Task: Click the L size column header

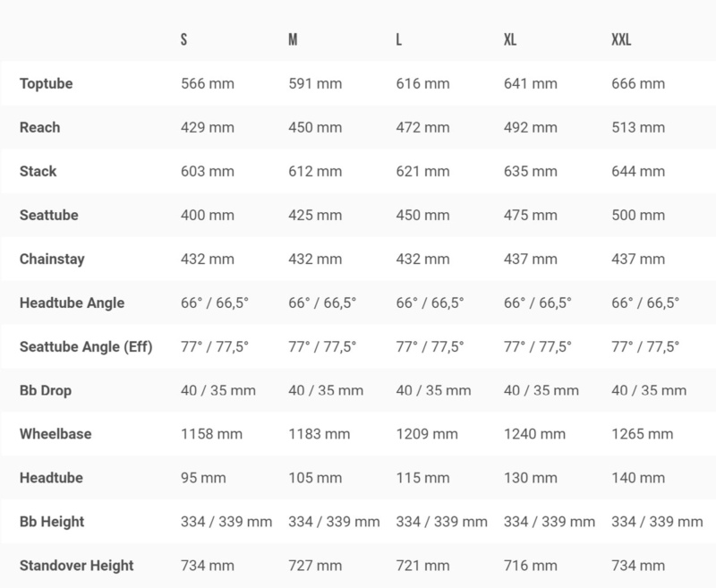Action: point(399,41)
